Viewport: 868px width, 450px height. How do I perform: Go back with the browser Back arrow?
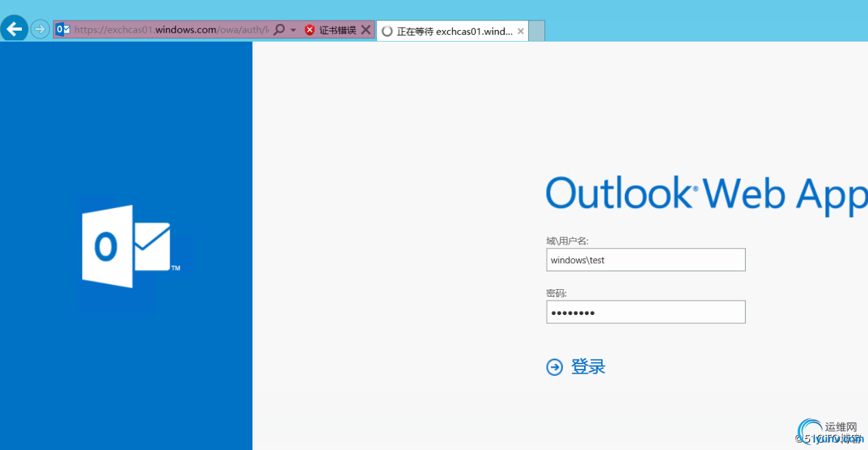(14, 29)
